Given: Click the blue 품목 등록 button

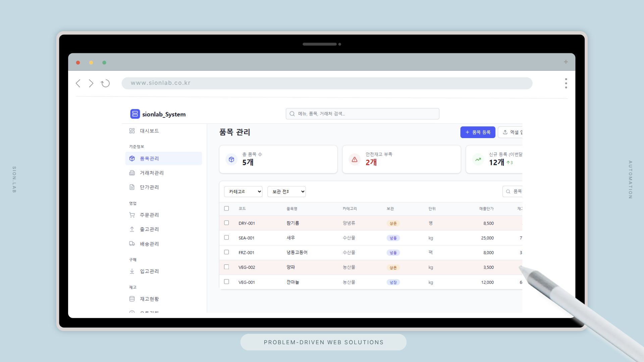Looking at the screenshot, I should coord(478,132).
